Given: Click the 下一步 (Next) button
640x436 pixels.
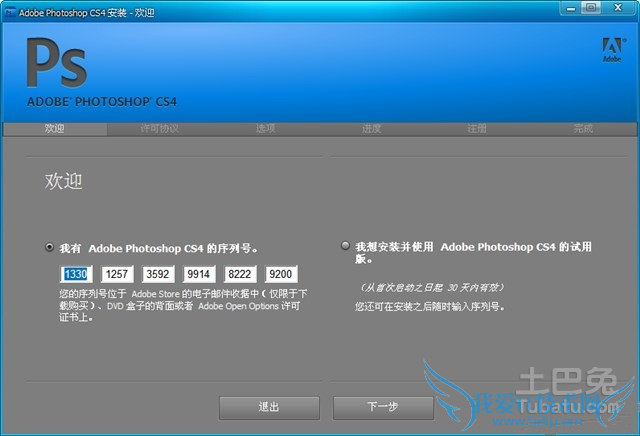Looking at the screenshot, I should click(x=383, y=407).
